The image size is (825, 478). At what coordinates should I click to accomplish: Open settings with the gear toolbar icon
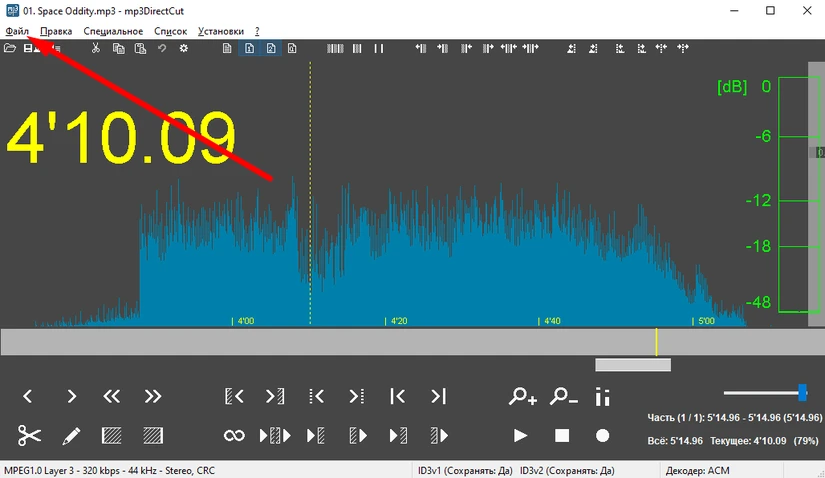pos(184,48)
